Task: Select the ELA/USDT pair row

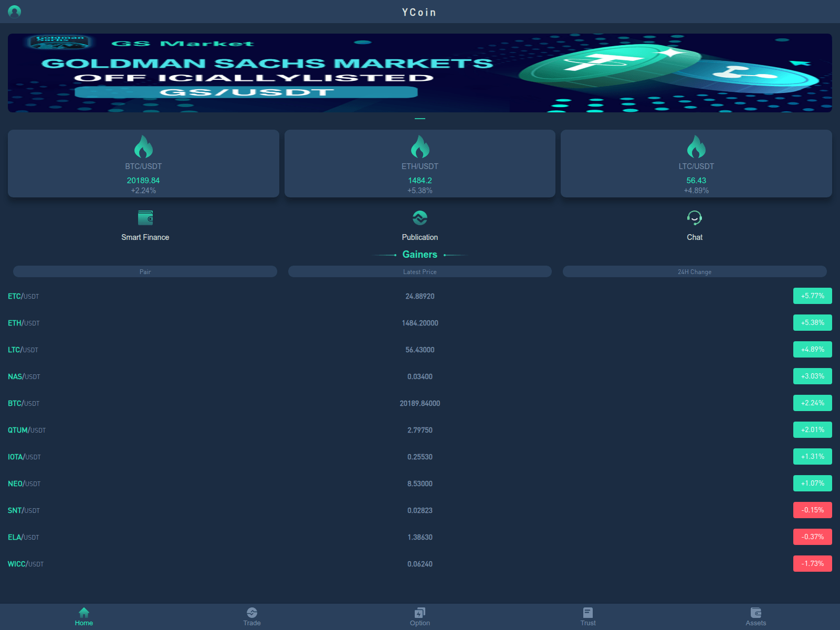Action: (x=420, y=537)
